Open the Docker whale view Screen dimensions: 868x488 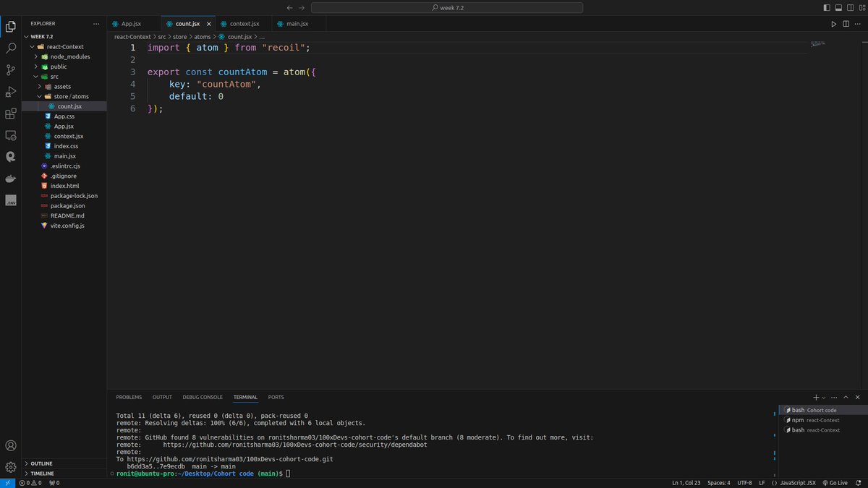tap(11, 178)
